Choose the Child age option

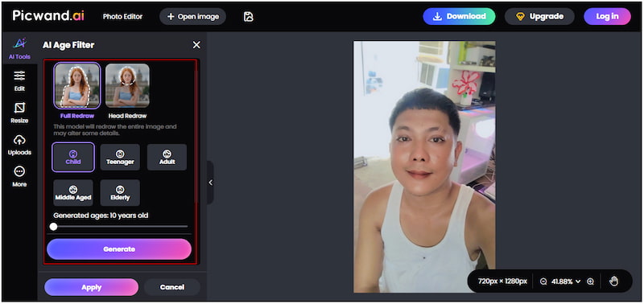coord(73,157)
